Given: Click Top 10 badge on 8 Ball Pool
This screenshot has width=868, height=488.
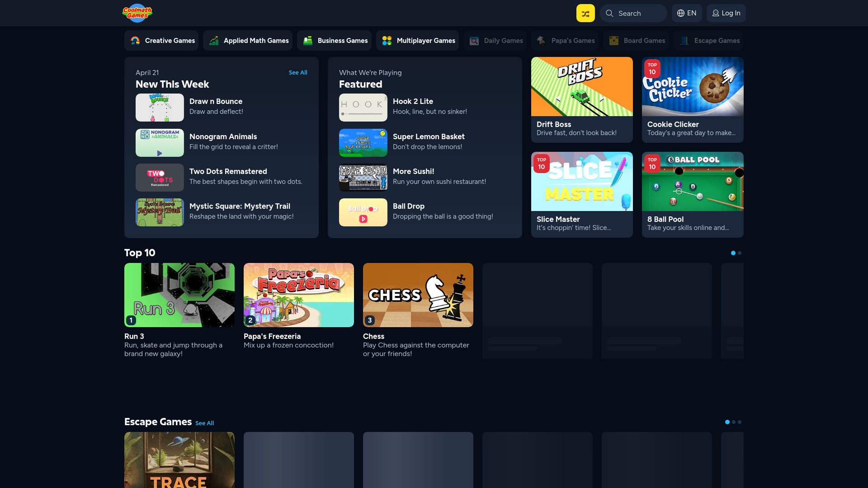Looking at the screenshot, I should pyautogui.click(x=652, y=164).
